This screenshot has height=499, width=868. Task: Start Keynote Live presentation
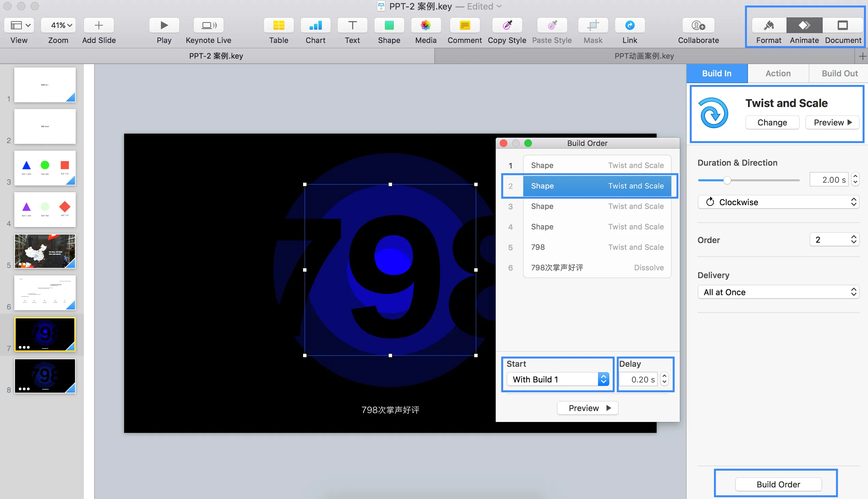click(208, 25)
